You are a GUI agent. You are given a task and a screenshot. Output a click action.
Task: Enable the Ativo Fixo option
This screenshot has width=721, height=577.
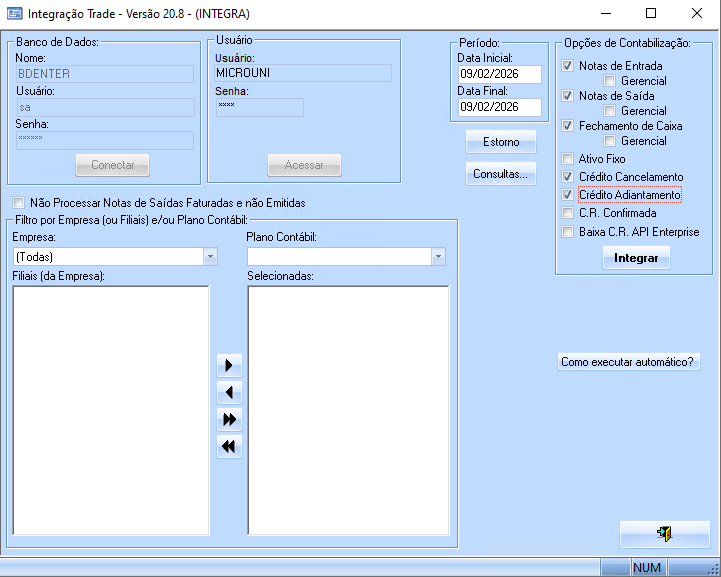(569, 159)
